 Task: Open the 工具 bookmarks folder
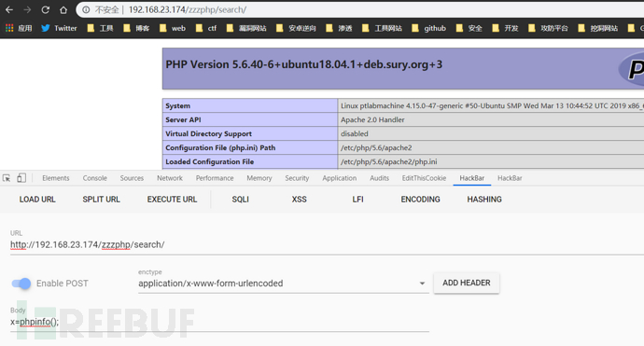(100, 28)
